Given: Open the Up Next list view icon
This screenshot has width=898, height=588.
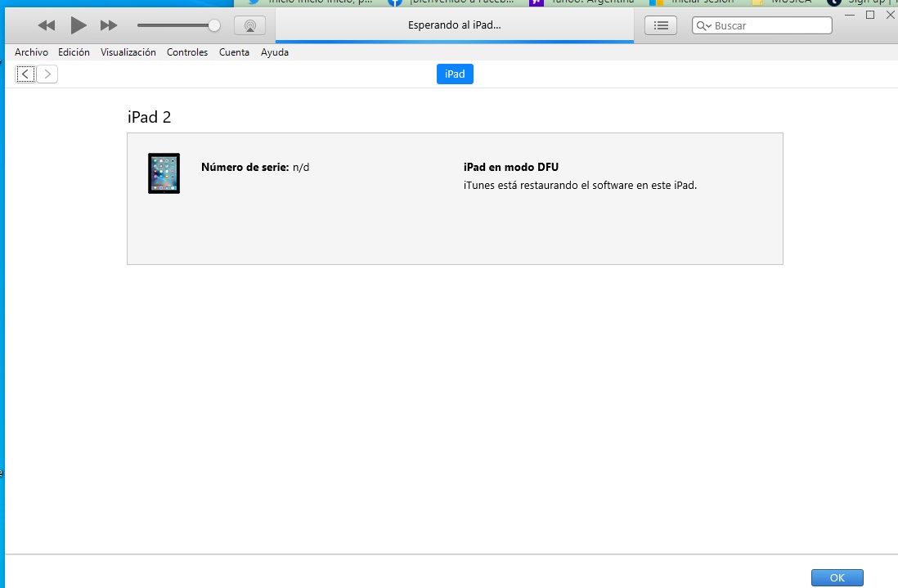Looking at the screenshot, I should tap(660, 25).
